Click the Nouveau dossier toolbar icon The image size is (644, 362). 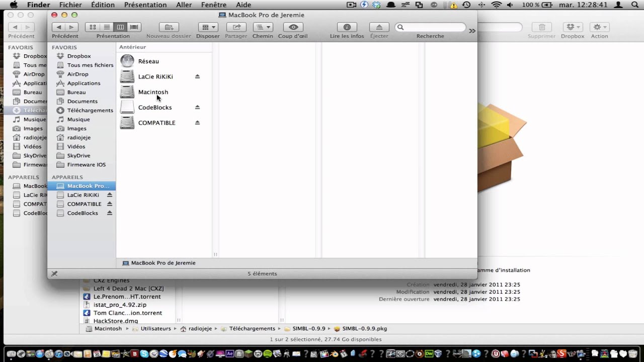click(x=169, y=27)
